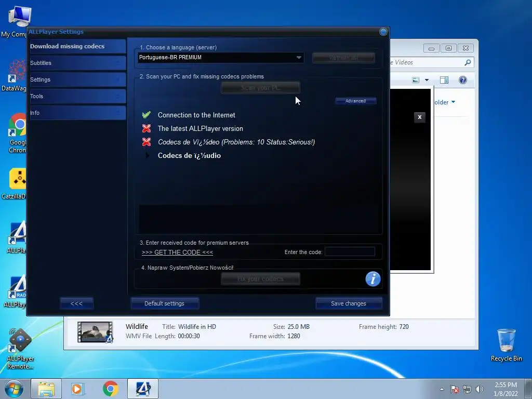532x399 pixels.
Task: Click the Explorer search magnifier icon
Action: pyautogui.click(x=468, y=62)
